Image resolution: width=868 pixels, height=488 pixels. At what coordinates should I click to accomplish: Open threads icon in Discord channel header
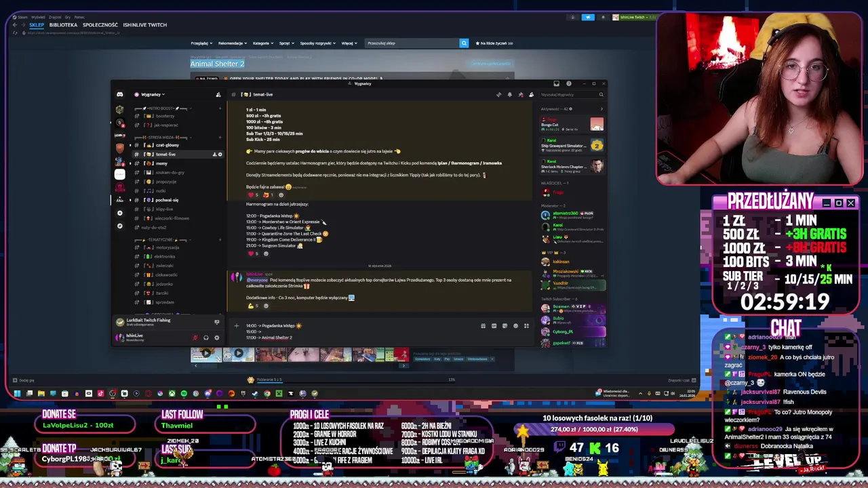(498, 94)
